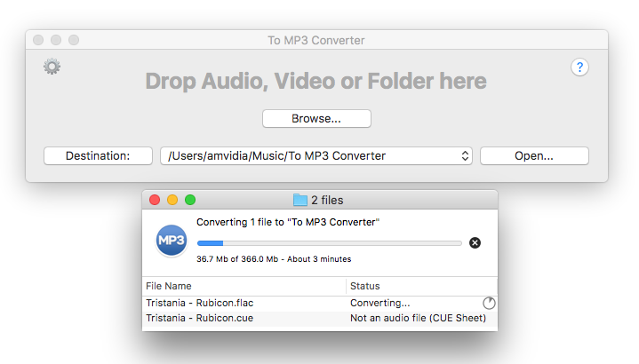The height and width of the screenshot is (364, 639).
Task: Open preferences with the gear icon
Action: [x=52, y=67]
